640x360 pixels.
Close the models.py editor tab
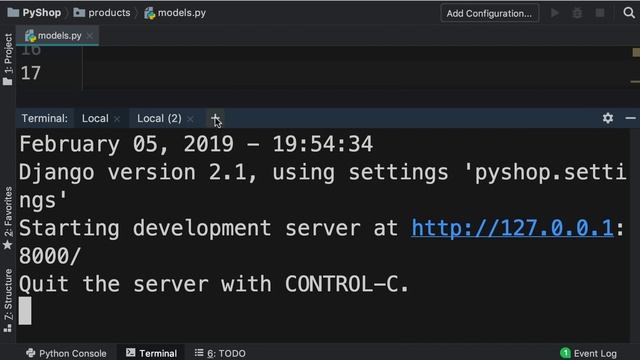[x=90, y=36]
